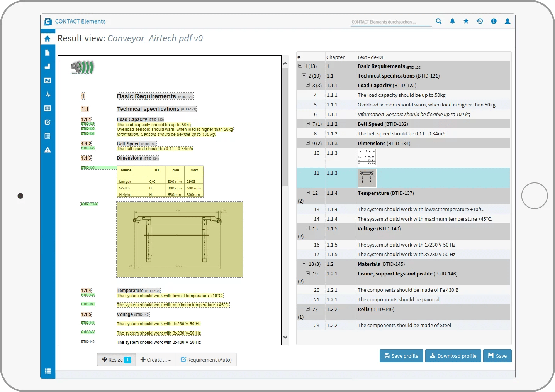Select row 'components should be made of Steel'
The height and width of the screenshot is (392, 555).
pyautogui.click(x=403, y=325)
